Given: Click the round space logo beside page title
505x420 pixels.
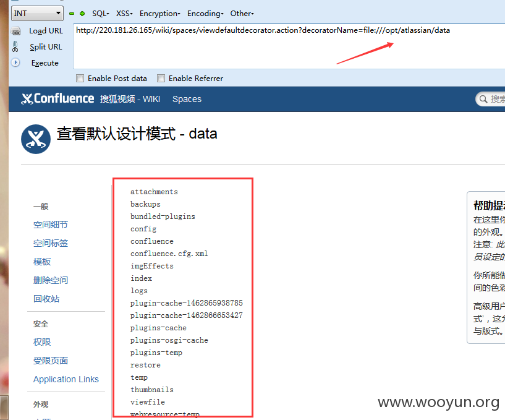Looking at the screenshot, I should point(36,139).
